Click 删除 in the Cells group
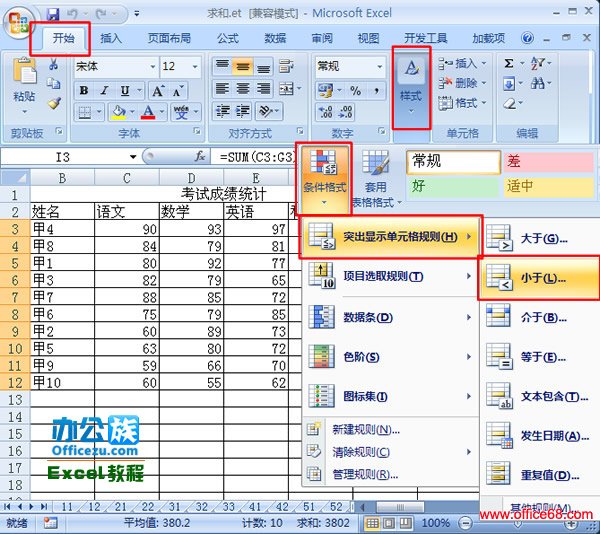Screen dimensions: 600x534 (x=462, y=83)
